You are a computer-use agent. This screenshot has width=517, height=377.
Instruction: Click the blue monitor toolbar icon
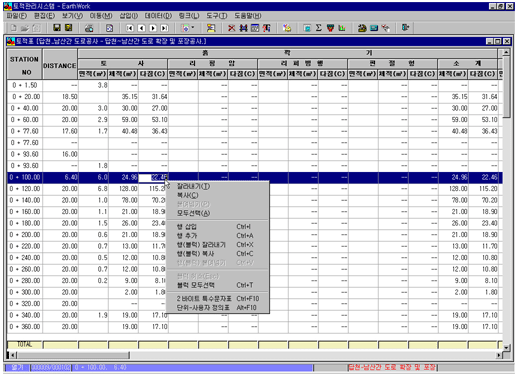tap(374, 28)
